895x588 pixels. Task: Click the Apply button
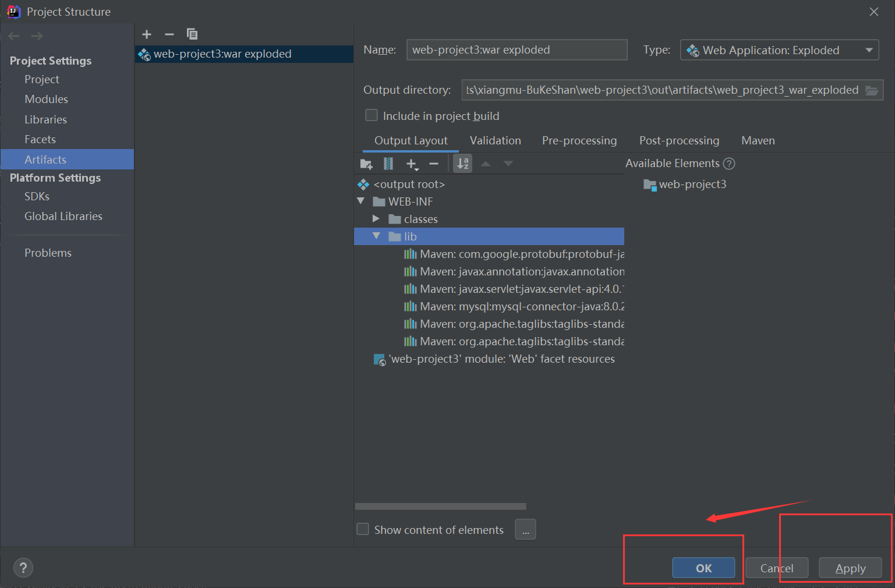[x=850, y=568]
